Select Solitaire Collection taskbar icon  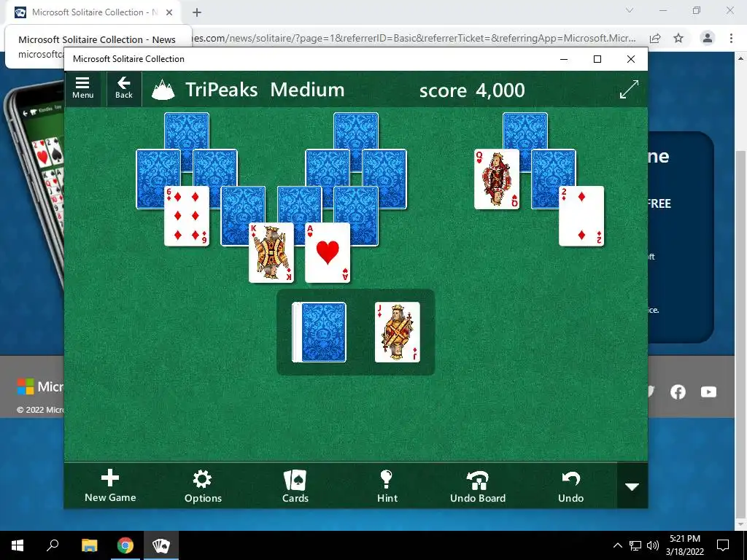point(161,545)
